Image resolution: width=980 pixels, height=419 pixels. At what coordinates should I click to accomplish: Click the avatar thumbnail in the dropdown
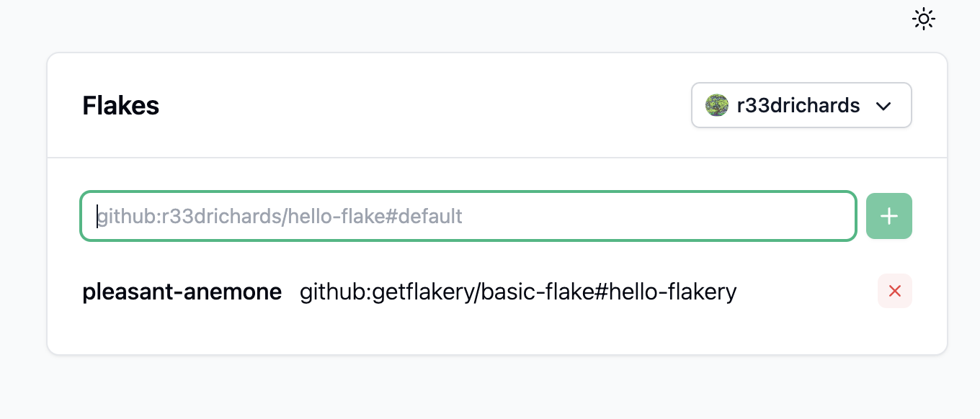(716, 105)
